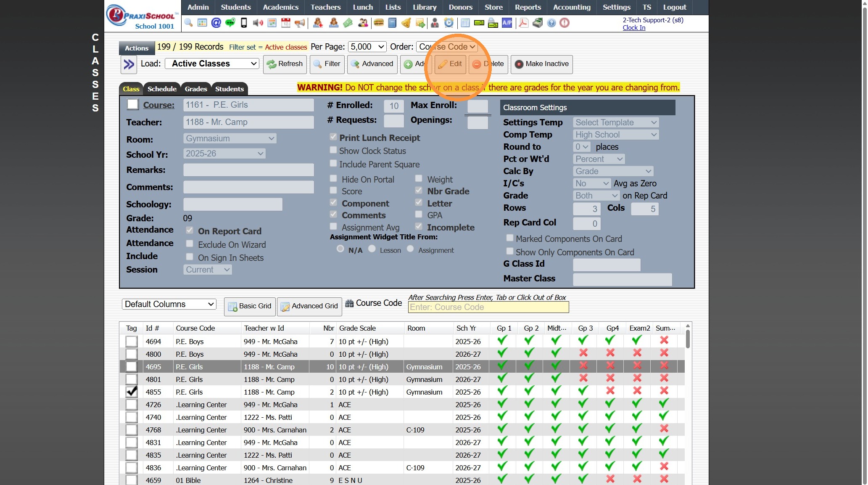Screen dimensions: 868x485
Task: Click the double-arrow expand icon beside Load
Action: point(129,64)
